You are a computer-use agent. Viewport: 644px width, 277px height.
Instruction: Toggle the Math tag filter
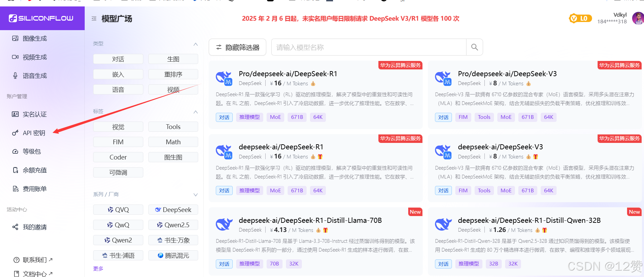click(x=173, y=142)
